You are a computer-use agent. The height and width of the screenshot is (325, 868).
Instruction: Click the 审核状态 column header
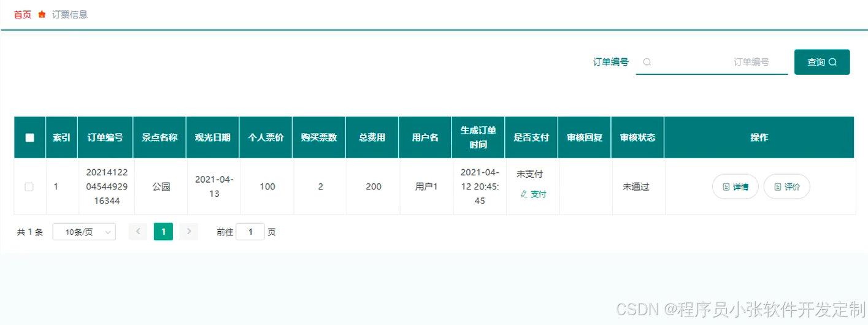pos(638,137)
